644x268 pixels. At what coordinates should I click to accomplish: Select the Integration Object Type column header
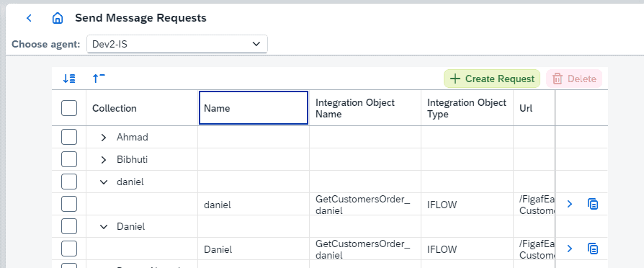467,108
